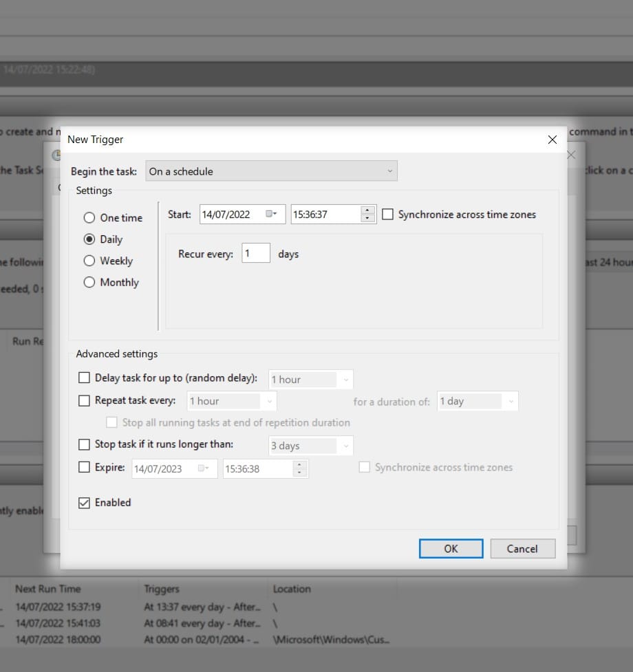The height and width of the screenshot is (672, 633).
Task: Enable the Expire checkbox
Action: 84,467
